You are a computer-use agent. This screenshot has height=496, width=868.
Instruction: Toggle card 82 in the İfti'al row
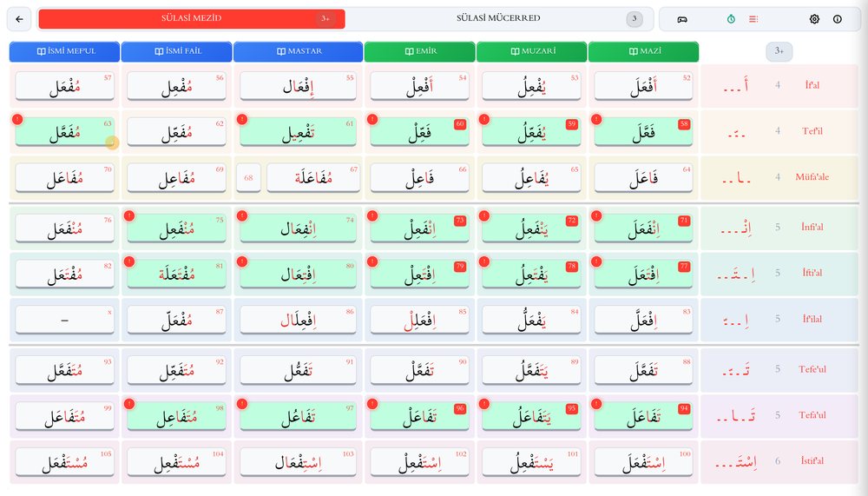[x=65, y=274]
